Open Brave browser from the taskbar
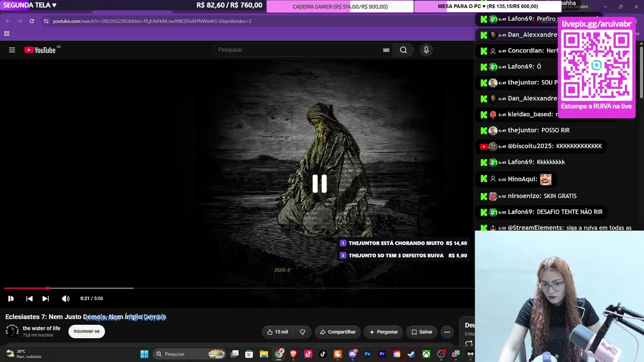 pyautogui.click(x=293, y=354)
